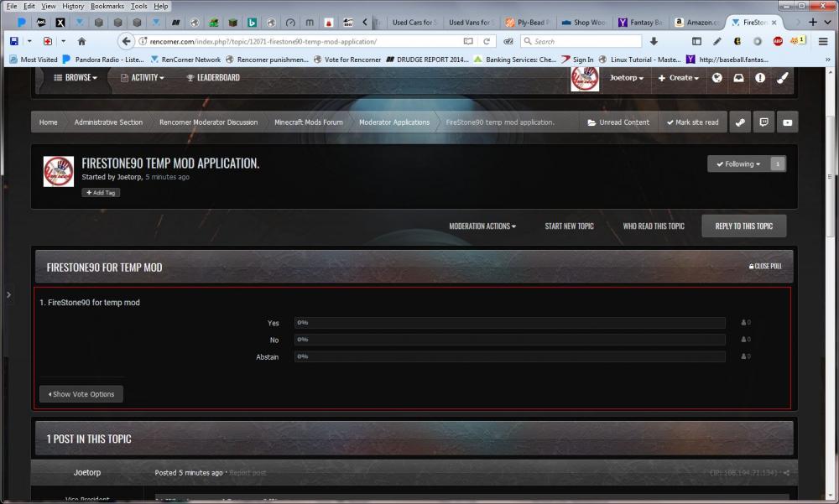839x504 pixels.
Task: Open the Activity dropdown
Action: pyautogui.click(x=142, y=78)
